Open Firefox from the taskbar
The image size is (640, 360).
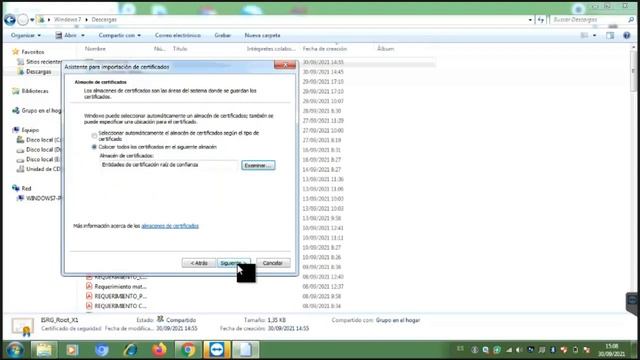(x=160, y=350)
